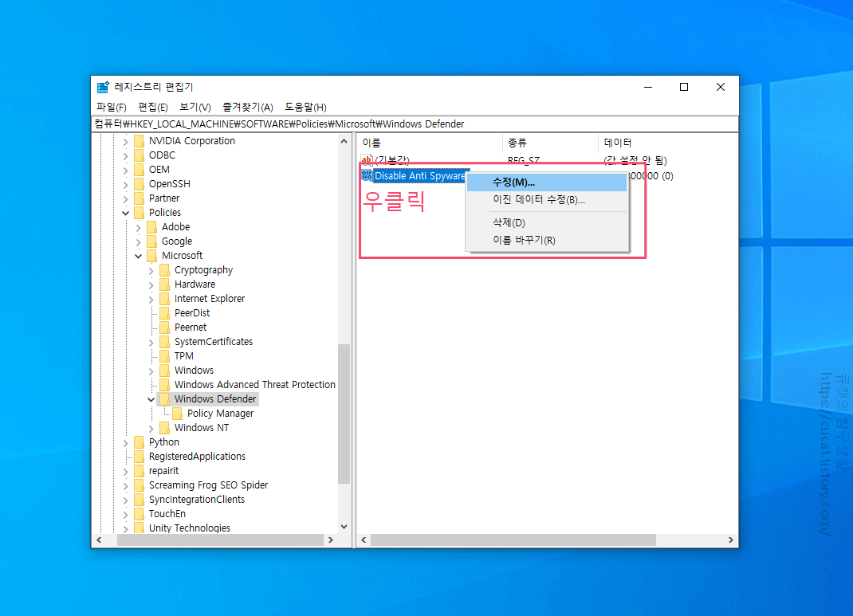Click the string value icon beside (기본값)
The height and width of the screenshot is (616, 853).
point(368,159)
